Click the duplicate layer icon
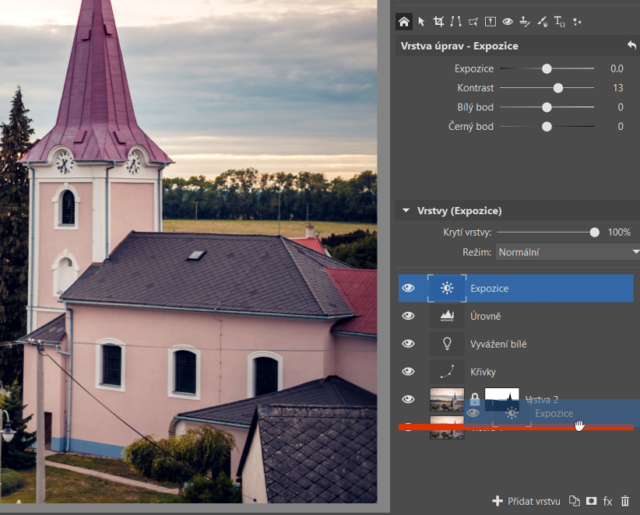The height and width of the screenshot is (515, 640). click(574, 500)
